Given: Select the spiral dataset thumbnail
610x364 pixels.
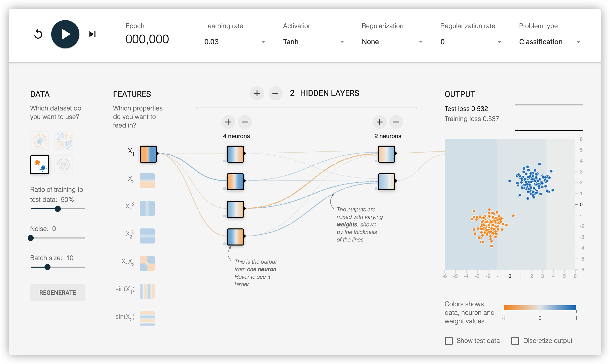Looking at the screenshot, I should pos(64,165).
